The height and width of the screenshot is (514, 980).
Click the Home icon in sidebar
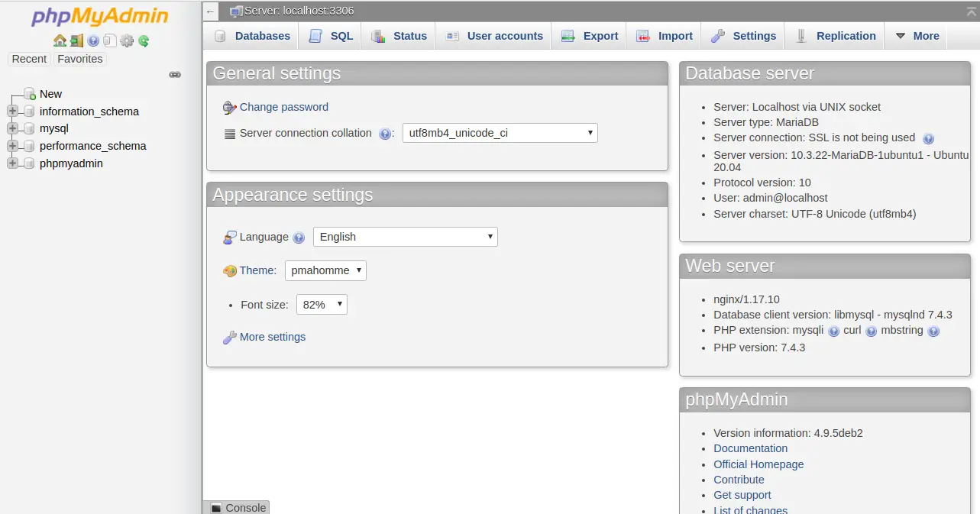point(60,41)
